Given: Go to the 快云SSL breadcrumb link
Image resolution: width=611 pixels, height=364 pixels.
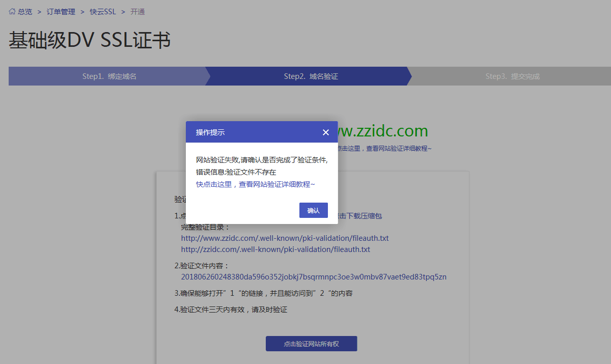Looking at the screenshot, I should pos(103,12).
